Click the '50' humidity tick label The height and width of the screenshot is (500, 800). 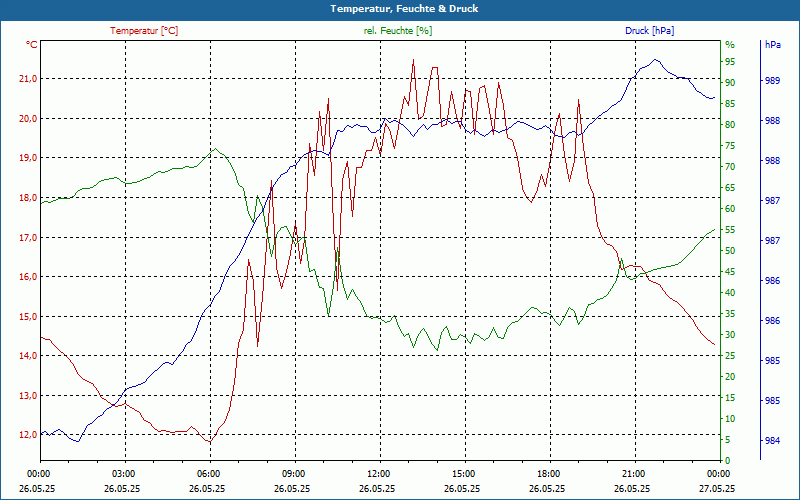(x=730, y=251)
